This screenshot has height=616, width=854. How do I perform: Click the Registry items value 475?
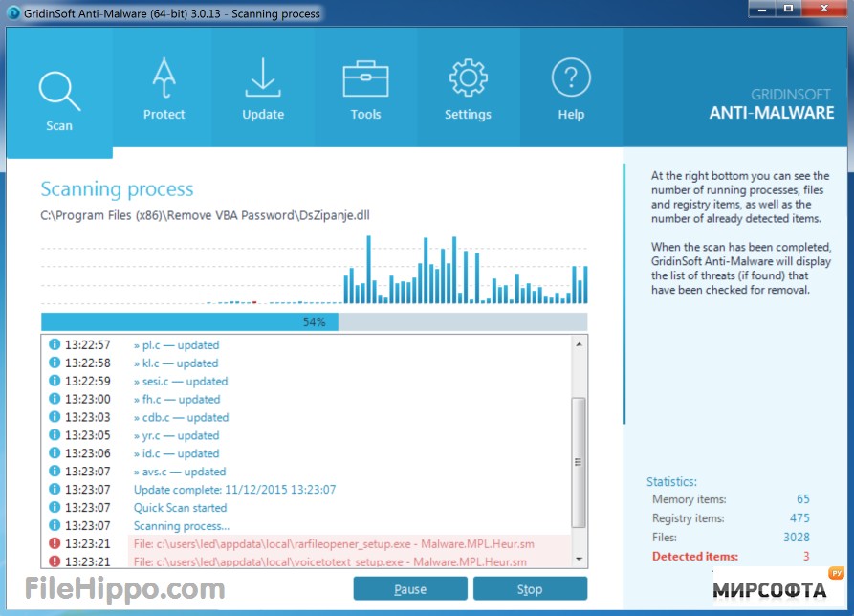pyautogui.click(x=799, y=518)
